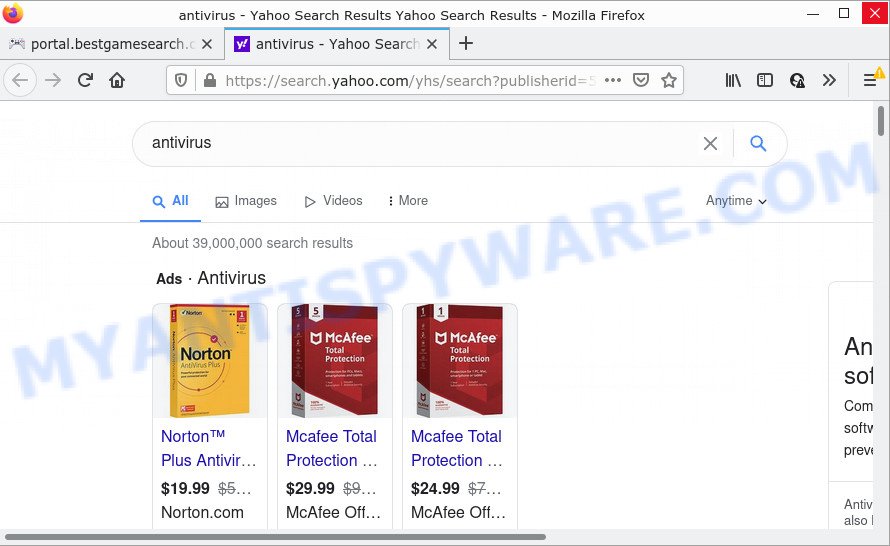
Task: Close the portal.bestgamesearch tab
Action: click(x=207, y=44)
